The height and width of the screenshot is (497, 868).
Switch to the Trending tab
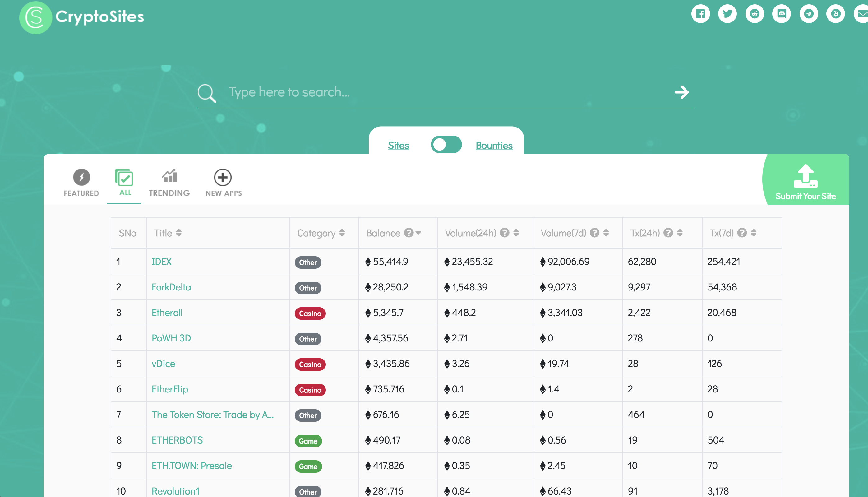(169, 183)
